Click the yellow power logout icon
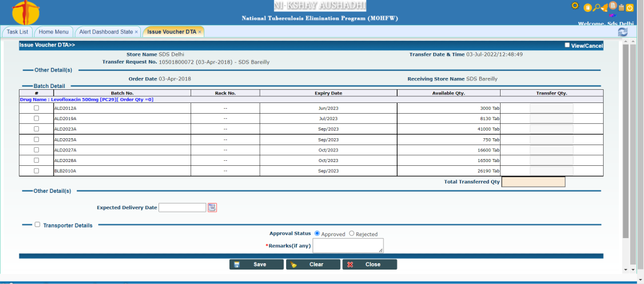 point(630,8)
